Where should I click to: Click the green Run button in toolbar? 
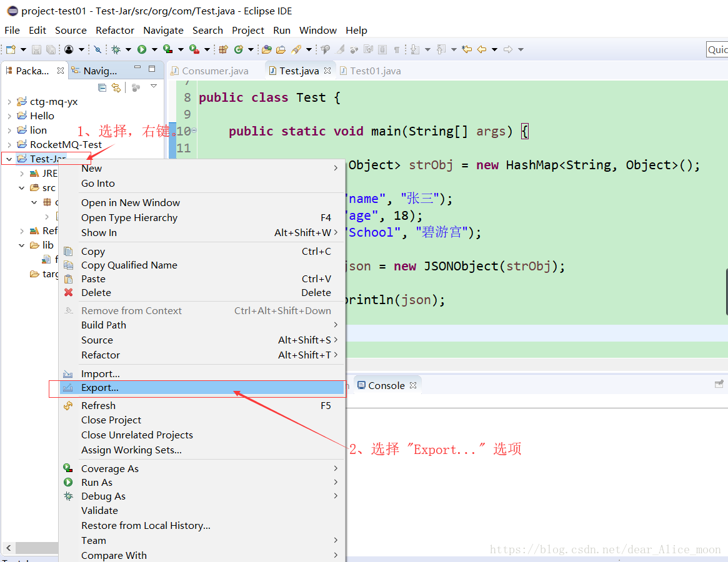(142, 49)
